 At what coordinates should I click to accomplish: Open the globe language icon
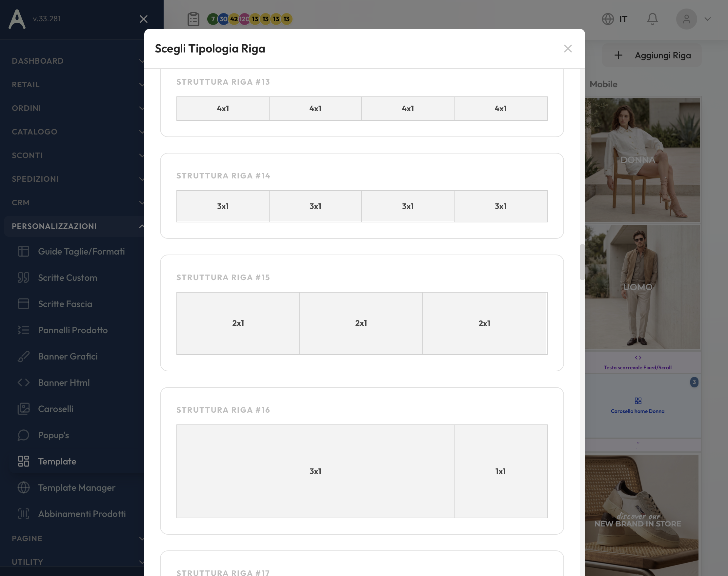coord(608,19)
